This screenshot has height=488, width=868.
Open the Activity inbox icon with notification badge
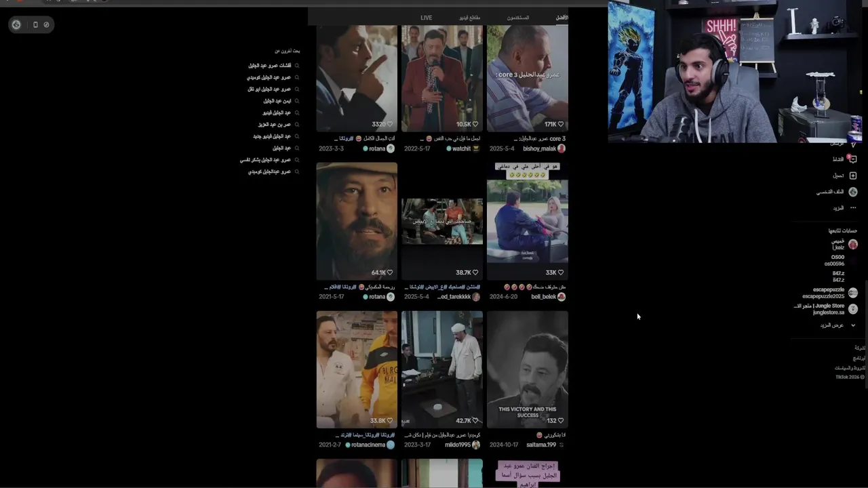(x=853, y=159)
